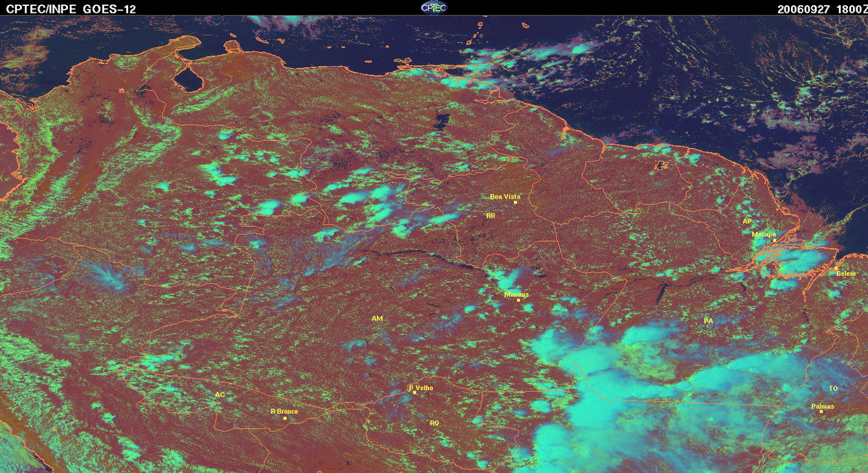
Task: Click the CPTEC logo in the header
Action: tap(434, 8)
